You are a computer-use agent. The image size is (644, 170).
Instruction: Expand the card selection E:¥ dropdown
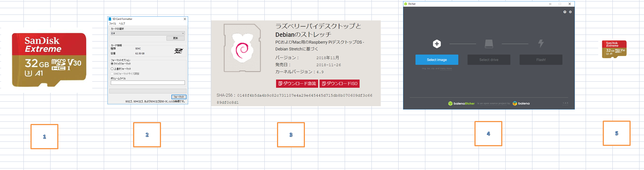pyautogui.click(x=148, y=33)
